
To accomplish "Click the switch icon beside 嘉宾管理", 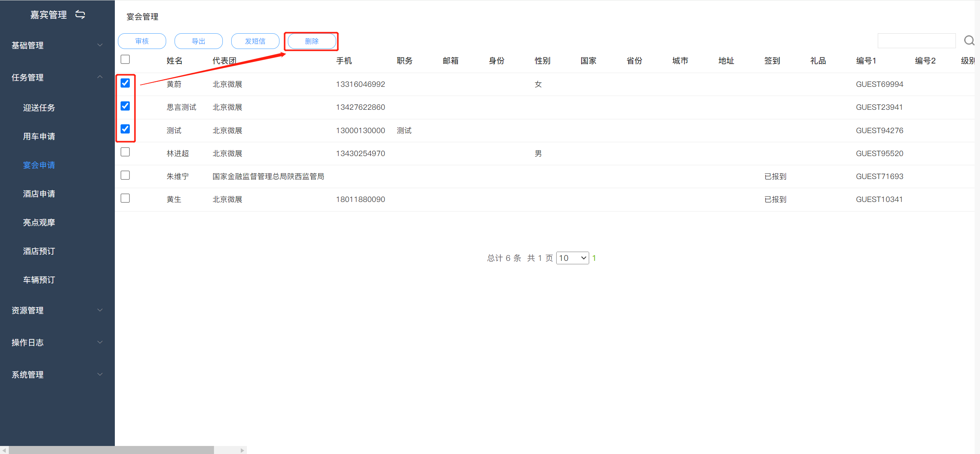I will click(x=80, y=15).
